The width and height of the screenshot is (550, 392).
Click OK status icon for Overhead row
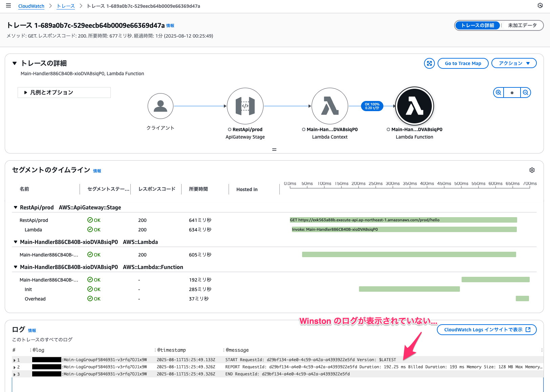pos(90,298)
